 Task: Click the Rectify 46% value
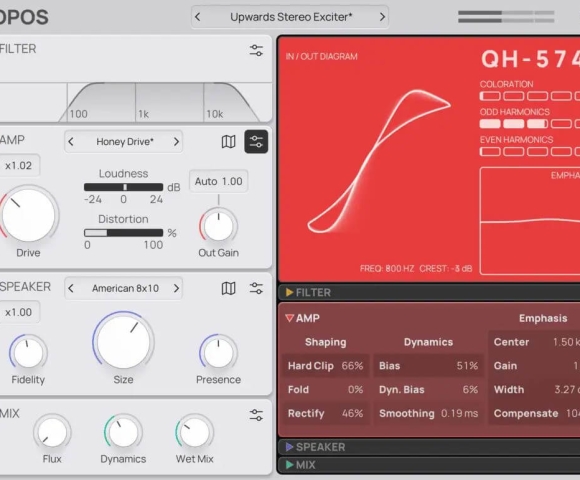352,413
